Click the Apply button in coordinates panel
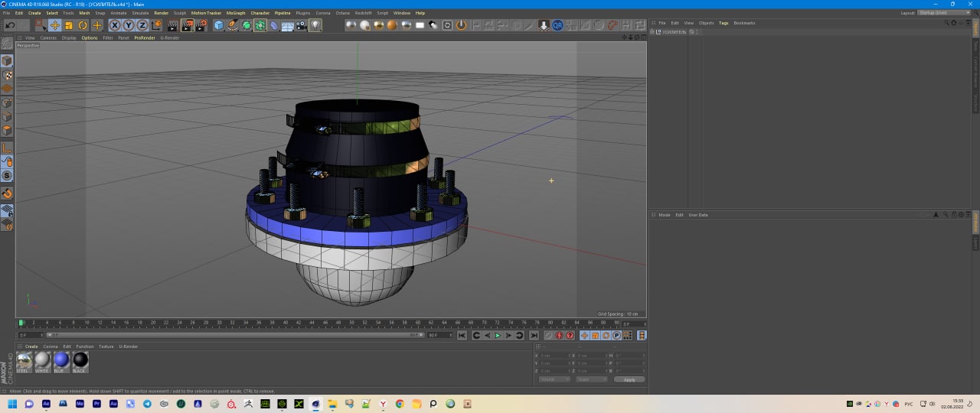This screenshot has height=413, width=980. (x=629, y=379)
